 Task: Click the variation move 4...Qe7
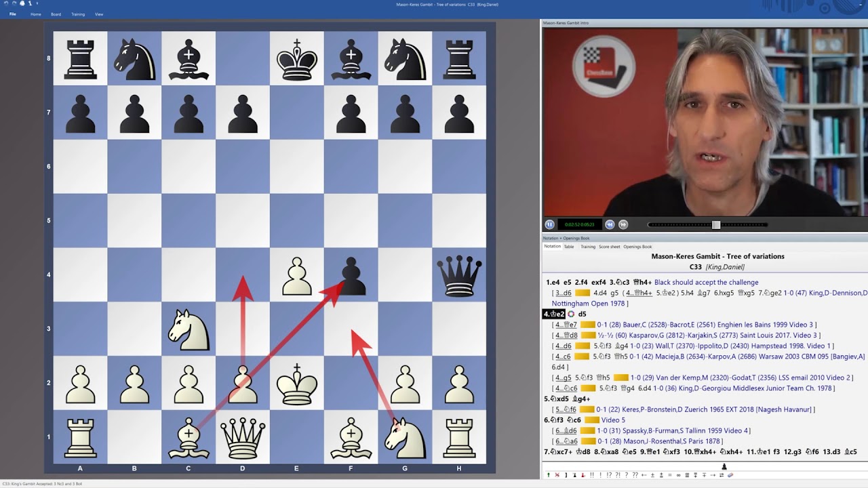(566, 325)
